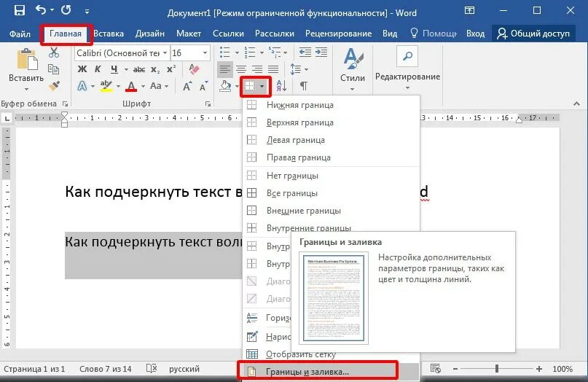Screen dimensions: 588x382
Task: Toggle bold Ж formatting
Action: tap(82, 69)
